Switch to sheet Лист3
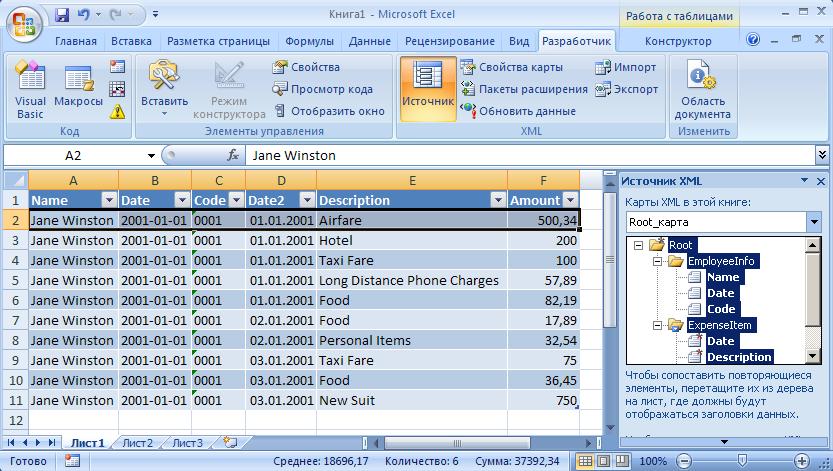 tap(188, 443)
